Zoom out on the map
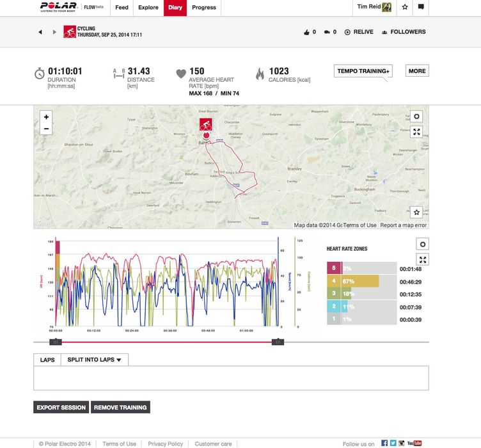Viewport: 481px width, 448px height. [46, 129]
